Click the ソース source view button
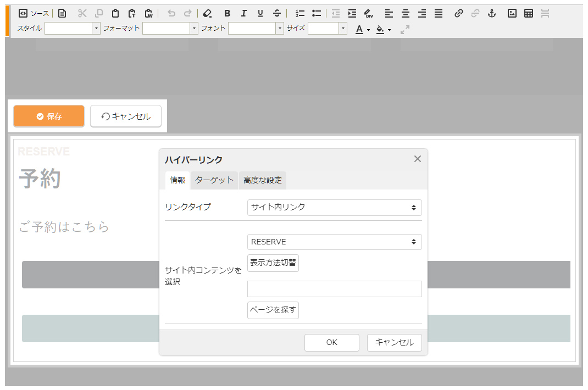Image resolution: width=588 pixels, height=390 pixels. click(x=34, y=13)
